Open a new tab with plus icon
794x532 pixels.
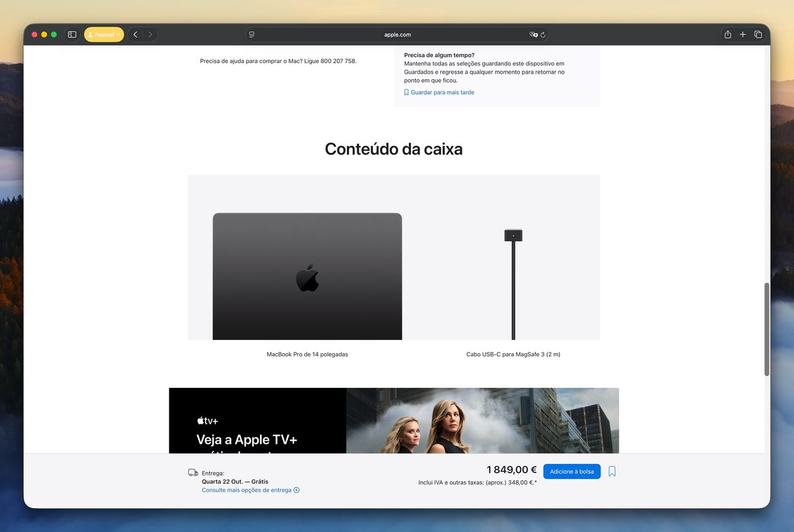pos(742,35)
